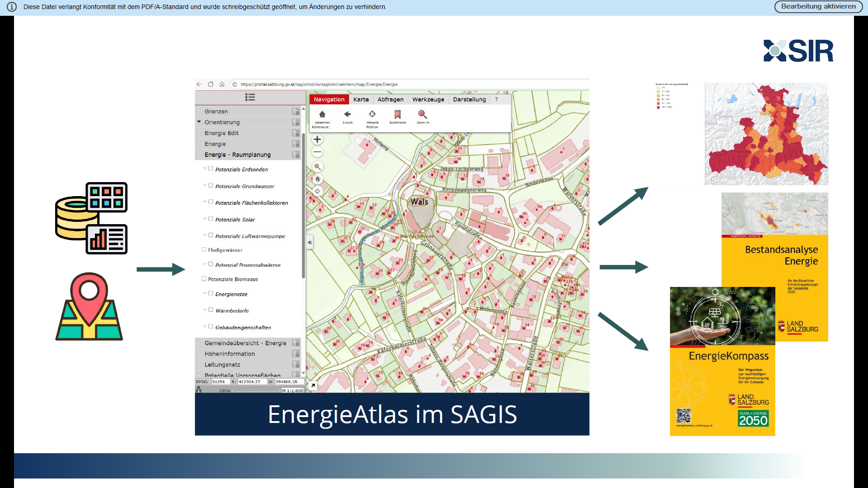Collapse the Orientierung layer group
868x488 pixels.
point(199,122)
